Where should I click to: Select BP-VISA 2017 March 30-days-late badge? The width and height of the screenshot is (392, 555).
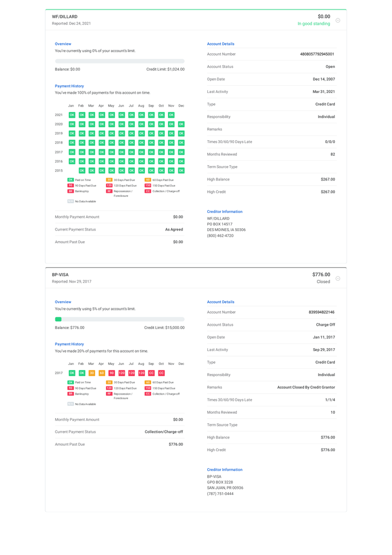coord(91,373)
